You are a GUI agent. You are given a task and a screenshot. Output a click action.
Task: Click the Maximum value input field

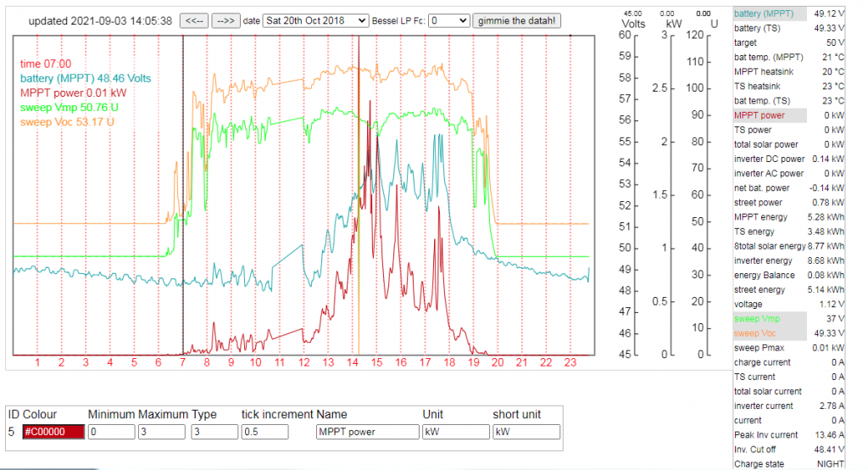[x=163, y=432]
